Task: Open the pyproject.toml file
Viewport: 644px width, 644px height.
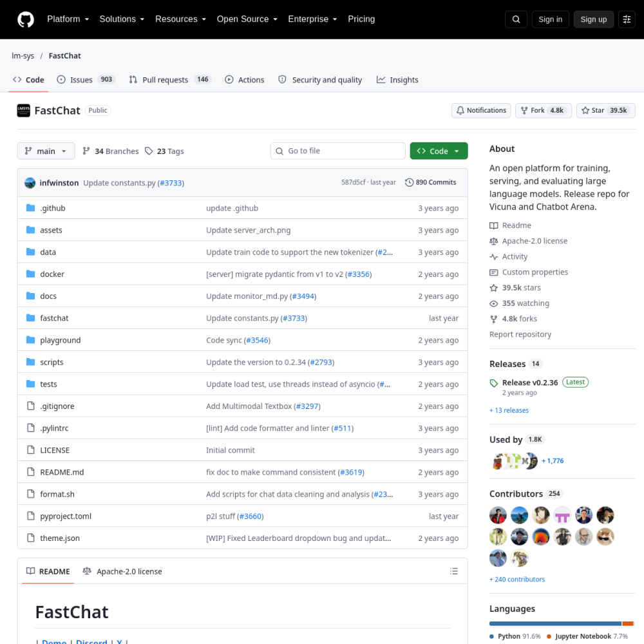Action: point(66,516)
